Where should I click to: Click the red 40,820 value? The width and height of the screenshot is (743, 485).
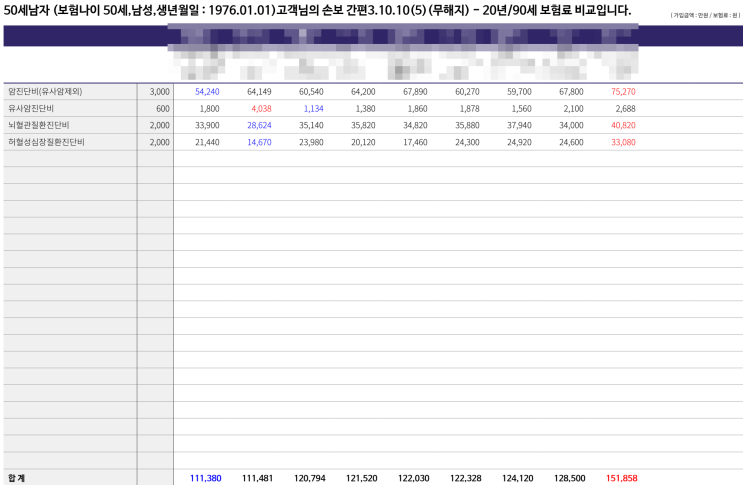pyautogui.click(x=623, y=126)
